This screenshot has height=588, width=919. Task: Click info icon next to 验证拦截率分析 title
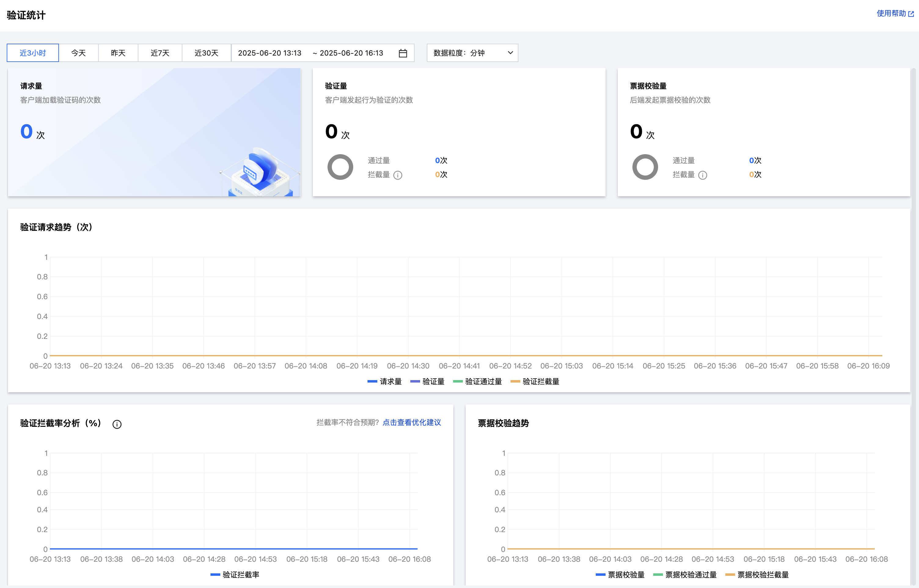point(117,424)
